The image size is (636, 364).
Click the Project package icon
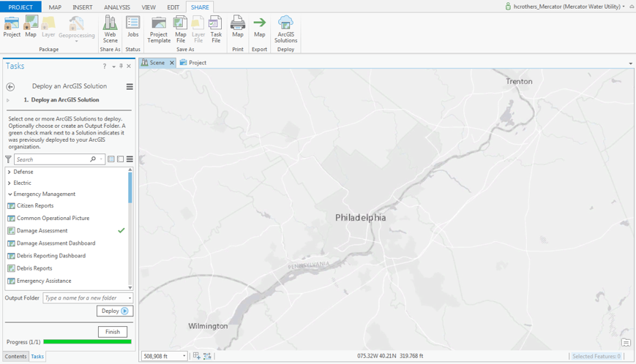click(12, 27)
